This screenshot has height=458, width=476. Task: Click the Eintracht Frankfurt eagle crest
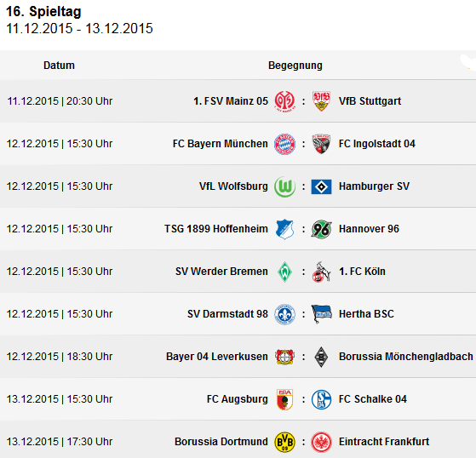point(321,442)
